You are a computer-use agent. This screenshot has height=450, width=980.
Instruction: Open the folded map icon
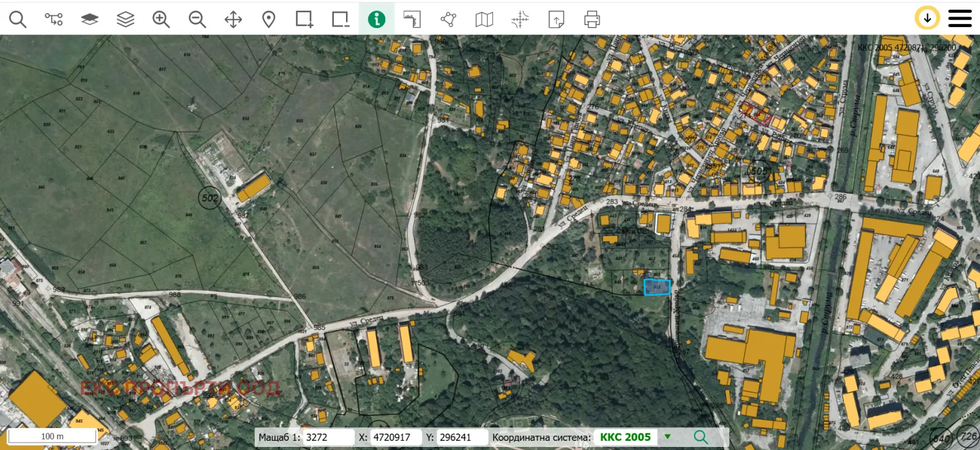pyautogui.click(x=484, y=20)
